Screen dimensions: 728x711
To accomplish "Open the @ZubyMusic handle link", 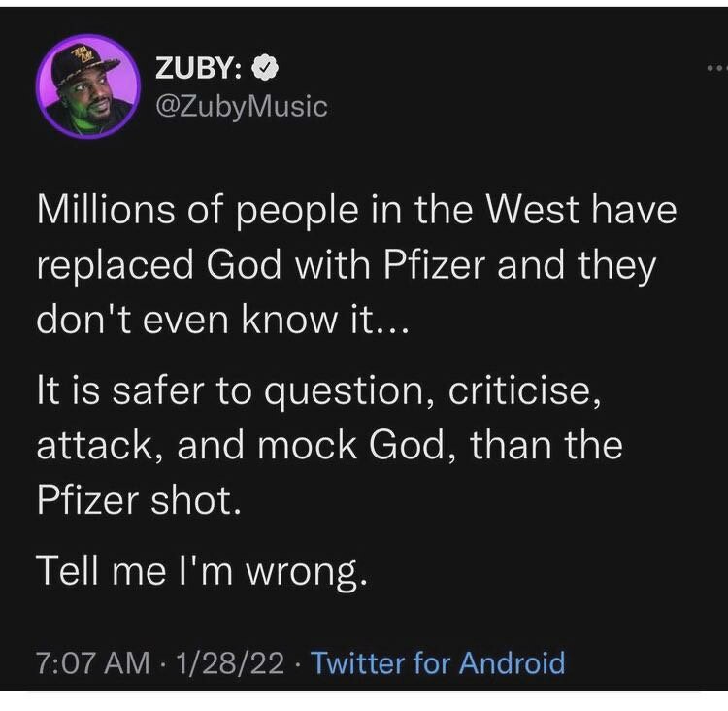I will (240, 106).
